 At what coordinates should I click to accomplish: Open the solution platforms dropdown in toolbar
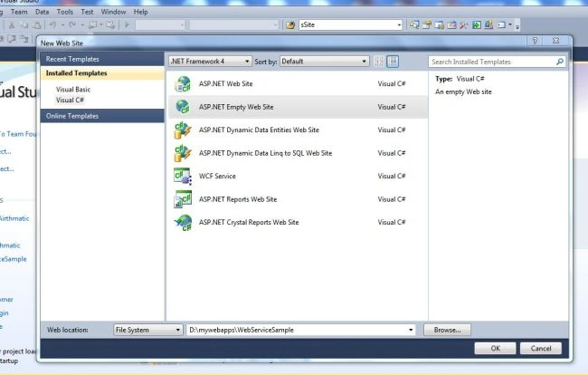[x=234, y=25]
